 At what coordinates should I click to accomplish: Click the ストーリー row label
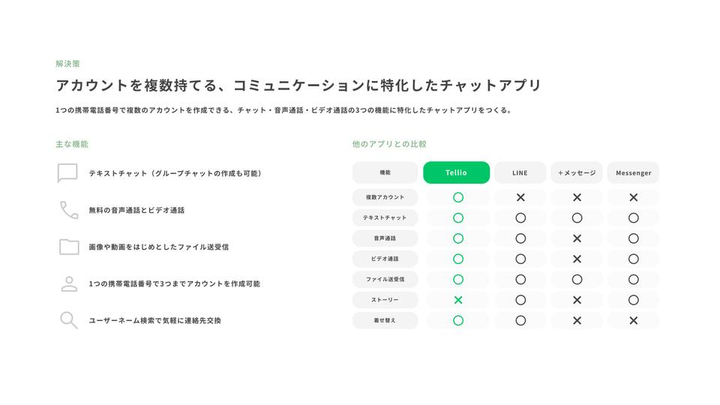(385, 300)
